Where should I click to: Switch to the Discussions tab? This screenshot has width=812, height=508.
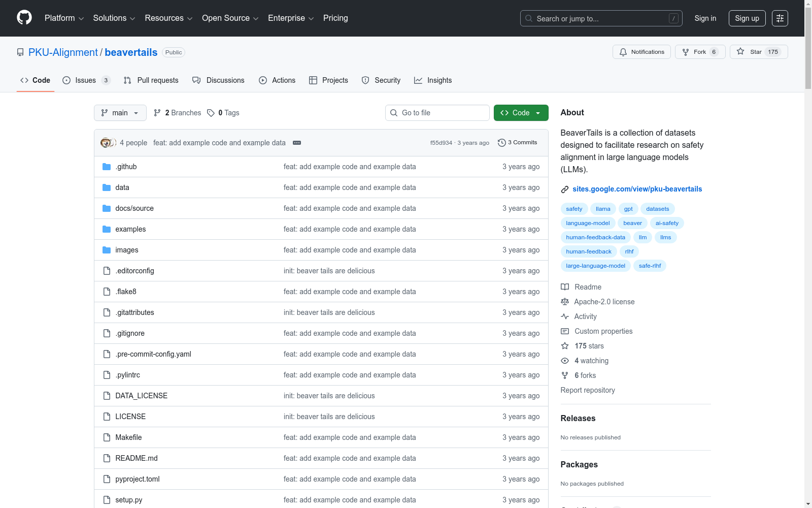click(218, 80)
